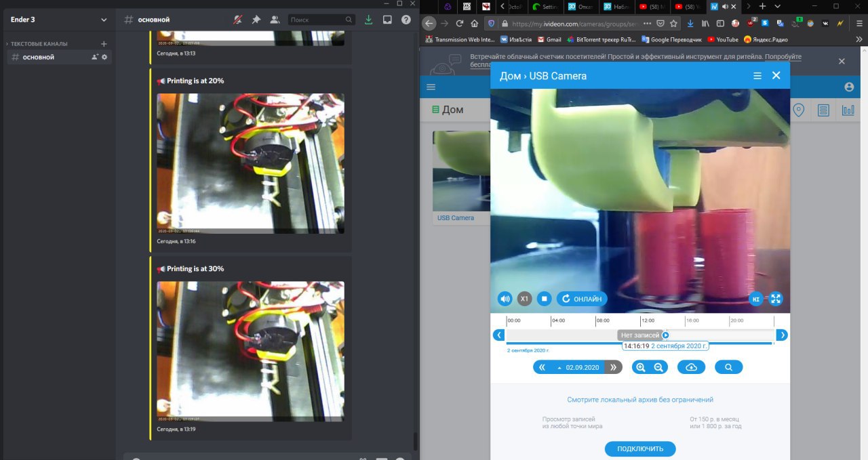Change playback speed X1
The image size is (868, 460).
coord(524,299)
